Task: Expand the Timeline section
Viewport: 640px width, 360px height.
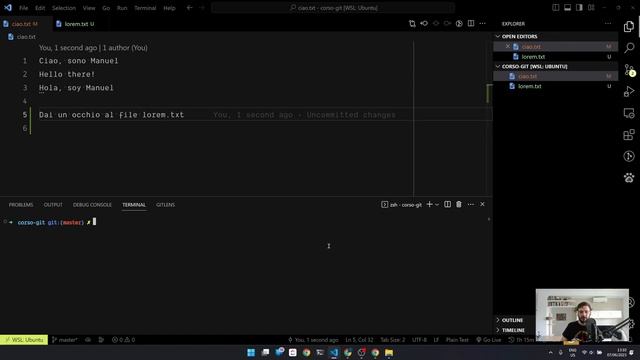Action: [x=514, y=330]
